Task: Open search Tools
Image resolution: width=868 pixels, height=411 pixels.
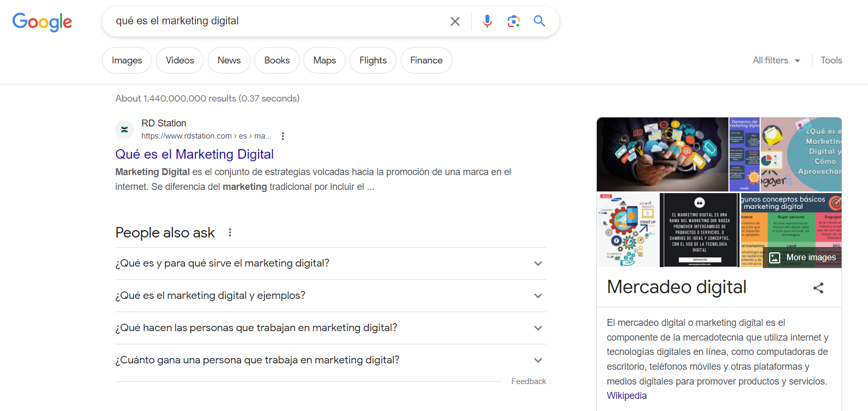Action: [x=831, y=60]
